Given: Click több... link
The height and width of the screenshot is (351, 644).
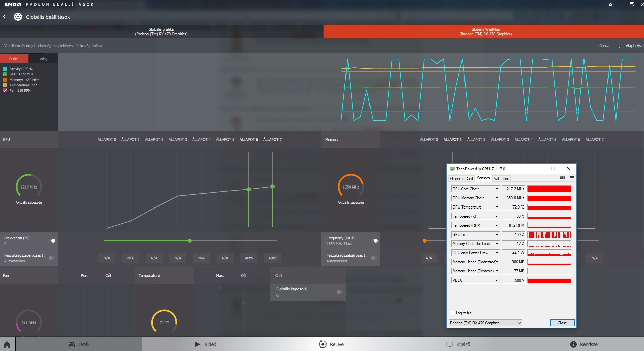Looking at the screenshot, I should [603, 46].
